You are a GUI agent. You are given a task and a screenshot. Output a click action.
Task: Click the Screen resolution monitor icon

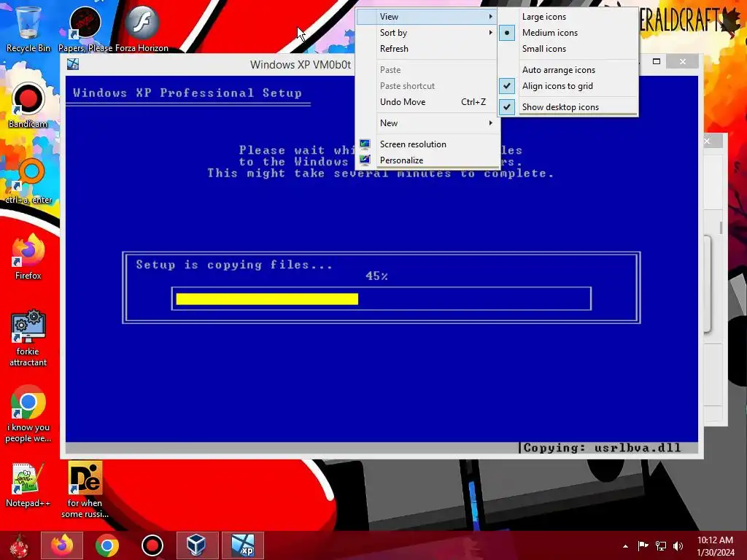click(365, 144)
